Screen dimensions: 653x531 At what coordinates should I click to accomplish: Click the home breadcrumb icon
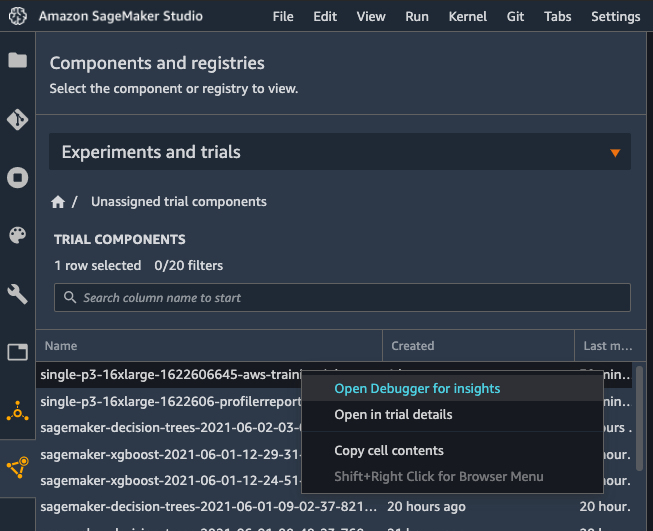click(58, 202)
